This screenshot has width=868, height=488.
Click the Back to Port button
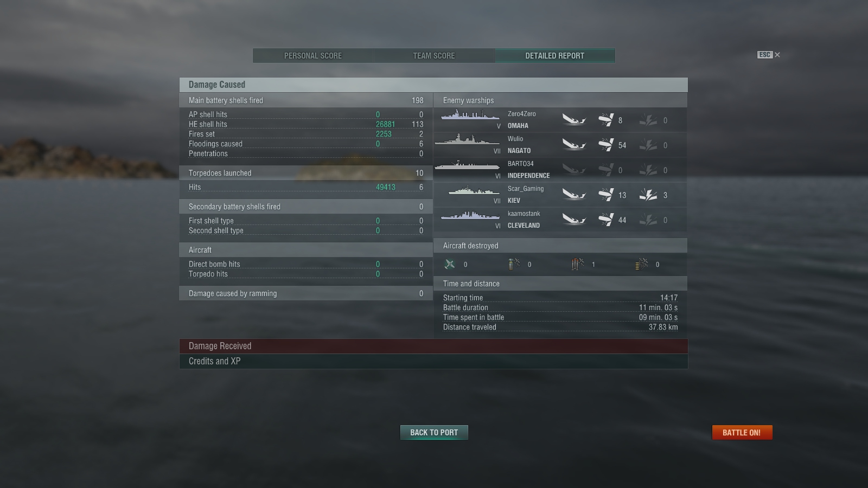tap(434, 432)
